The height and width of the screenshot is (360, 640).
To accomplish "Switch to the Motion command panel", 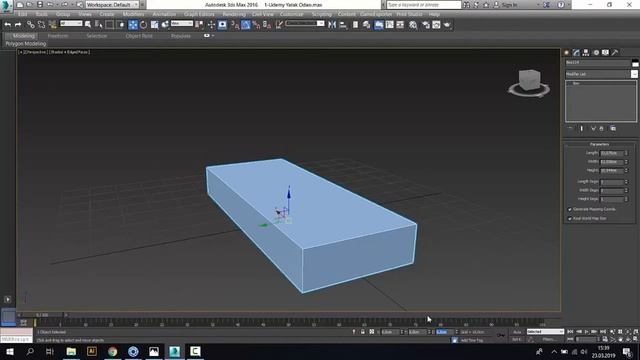I will coord(596,53).
